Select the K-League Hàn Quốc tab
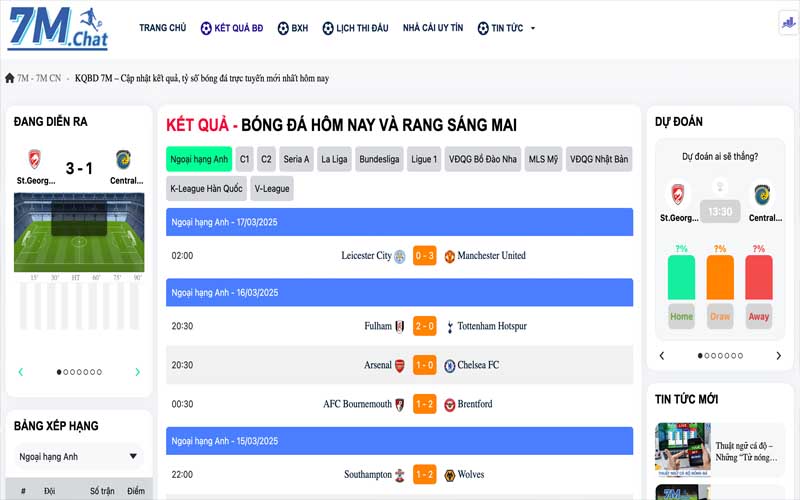 (x=206, y=189)
